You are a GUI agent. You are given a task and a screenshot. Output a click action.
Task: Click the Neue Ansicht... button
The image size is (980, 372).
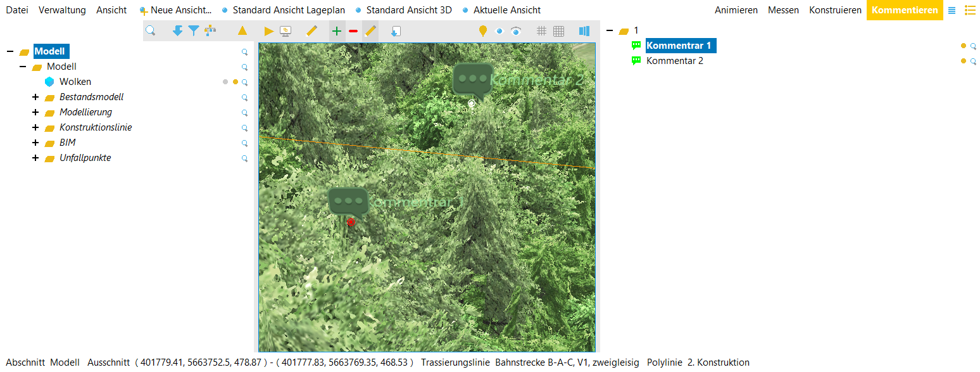click(x=180, y=10)
